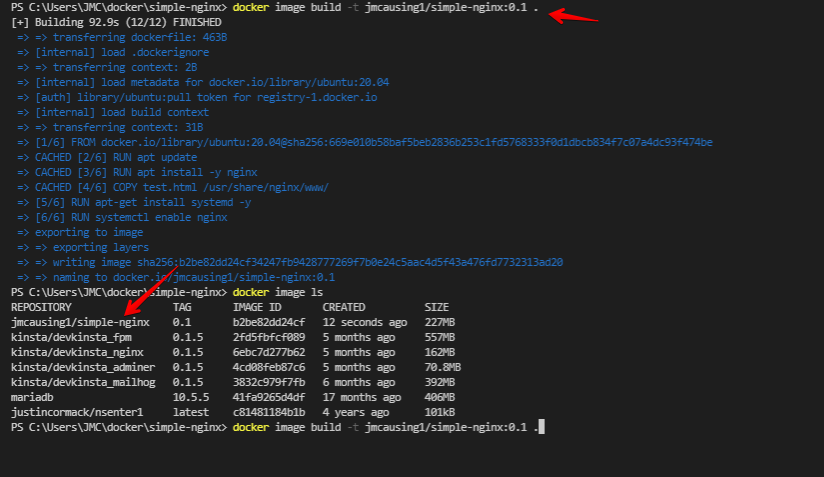Image resolution: width=824 pixels, height=477 pixels.
Task: Click image ID '6ebc7d277b62'
Action: click(x=269, y=352)
